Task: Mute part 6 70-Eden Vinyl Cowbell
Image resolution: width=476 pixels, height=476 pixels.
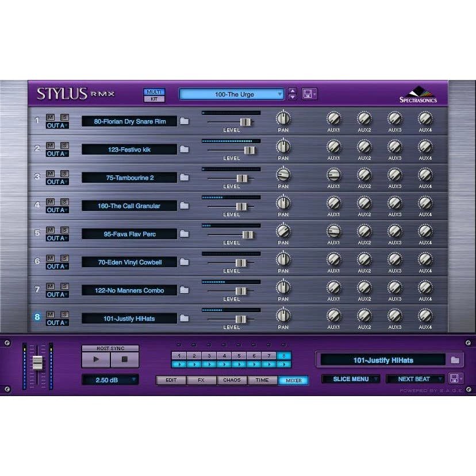Action: [x=50, y=258]
